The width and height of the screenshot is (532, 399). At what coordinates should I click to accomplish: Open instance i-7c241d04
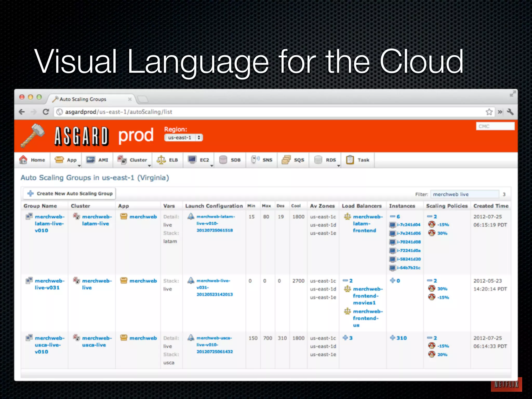408,225
